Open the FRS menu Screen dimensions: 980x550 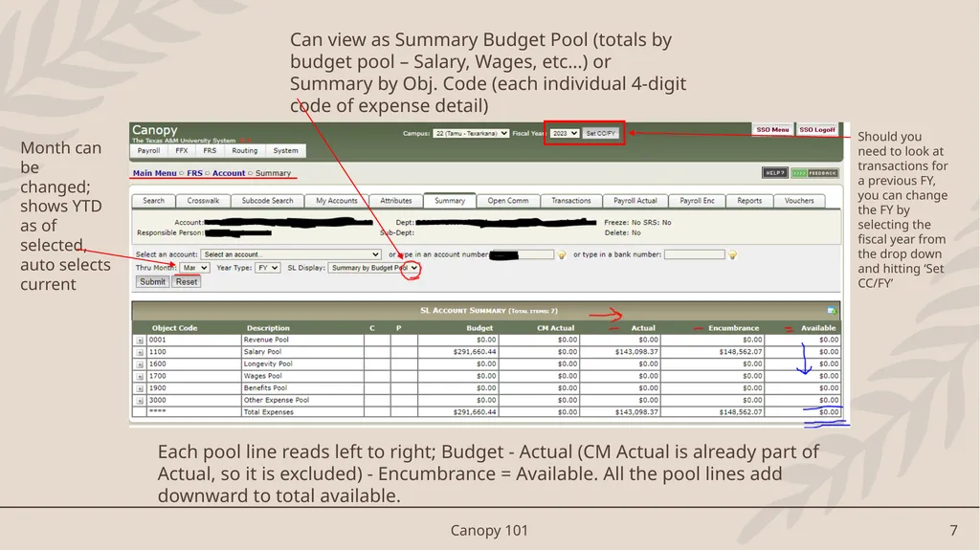tap(210, 150)
